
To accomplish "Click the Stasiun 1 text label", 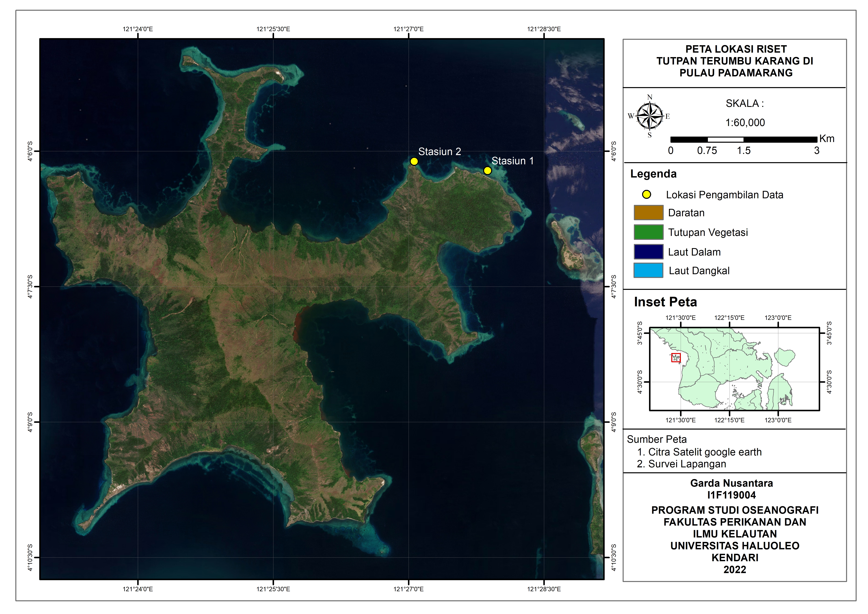I will [512, 161].
